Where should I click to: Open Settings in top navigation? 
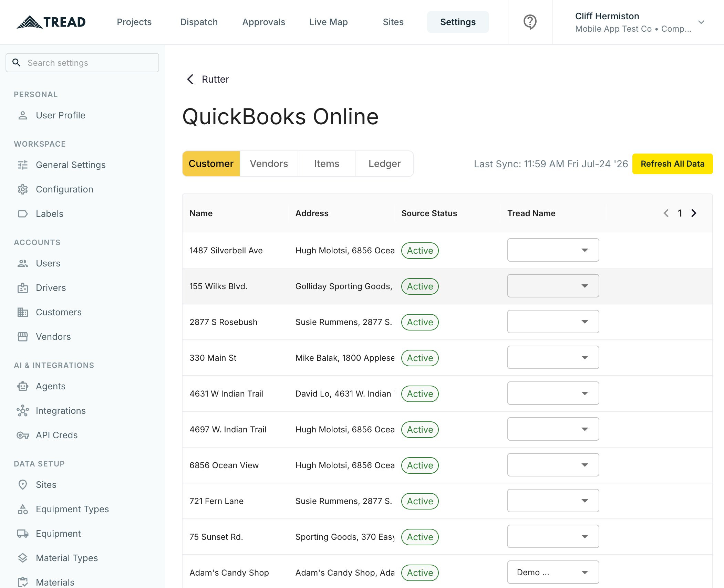(x=458, y=22)
